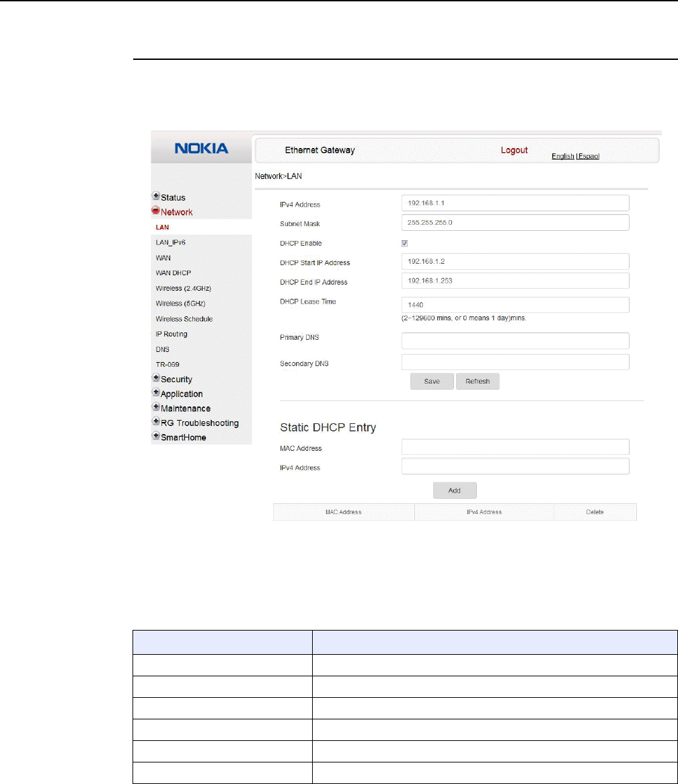678x784 pixels.
Task: Click the LAN IPv4 Address field with 192.168.1.1
Action: point(515,203)
